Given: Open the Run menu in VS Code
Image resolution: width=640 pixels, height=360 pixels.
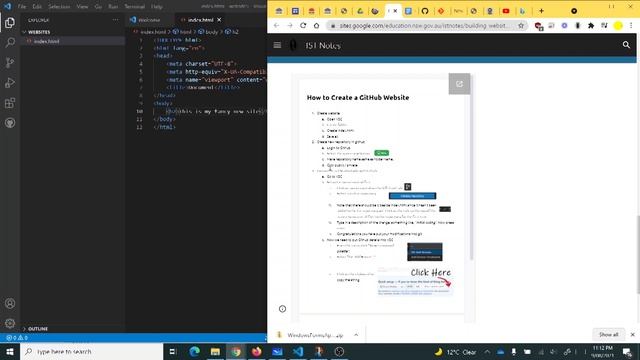Looking at the screenshot, I should point(113,7).
